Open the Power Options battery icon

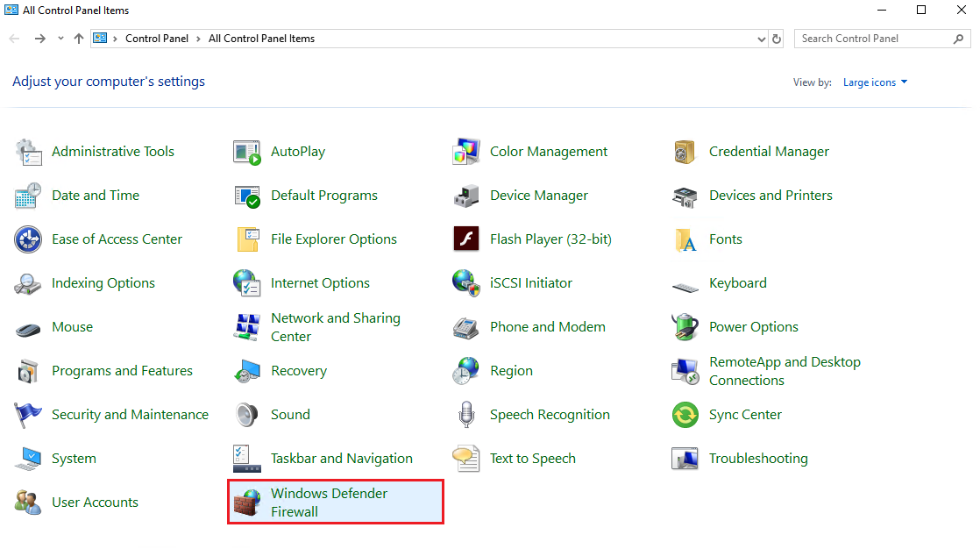point(685,327)
